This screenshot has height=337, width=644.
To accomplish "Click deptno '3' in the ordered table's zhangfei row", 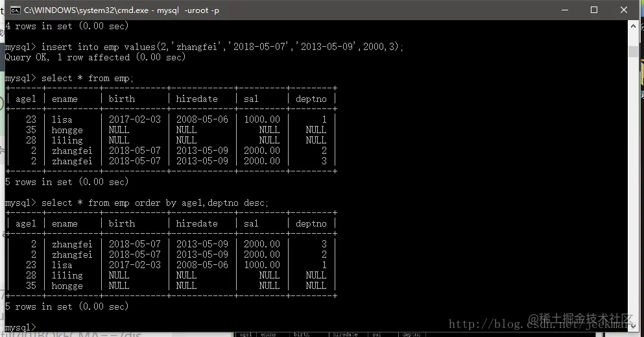I will [324, 244].
